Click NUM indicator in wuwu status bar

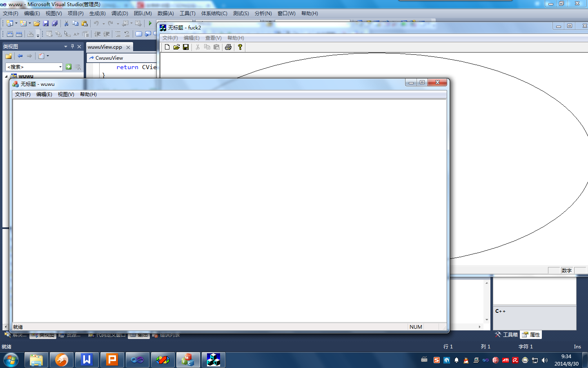[416, 327]
